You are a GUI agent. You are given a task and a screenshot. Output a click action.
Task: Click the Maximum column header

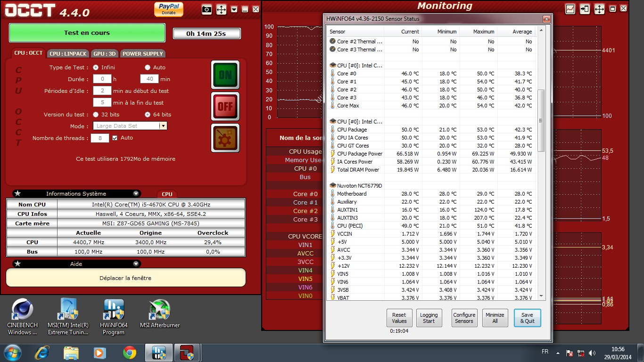478,32
